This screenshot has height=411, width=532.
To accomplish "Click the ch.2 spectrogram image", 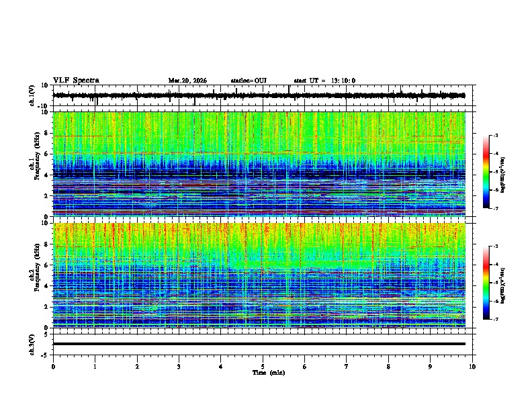I will pyautogui.click(x=259, y=275).
